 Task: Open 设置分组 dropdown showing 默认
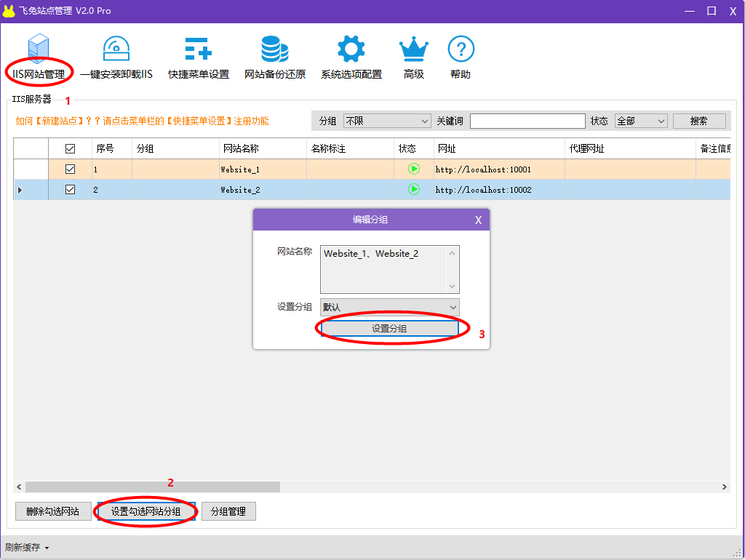390,307
